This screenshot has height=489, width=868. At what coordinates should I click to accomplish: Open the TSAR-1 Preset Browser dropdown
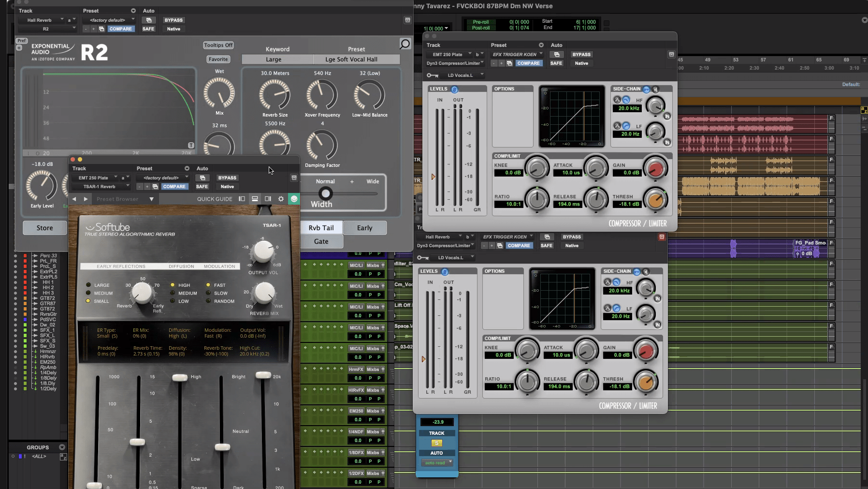coord(151,199)
